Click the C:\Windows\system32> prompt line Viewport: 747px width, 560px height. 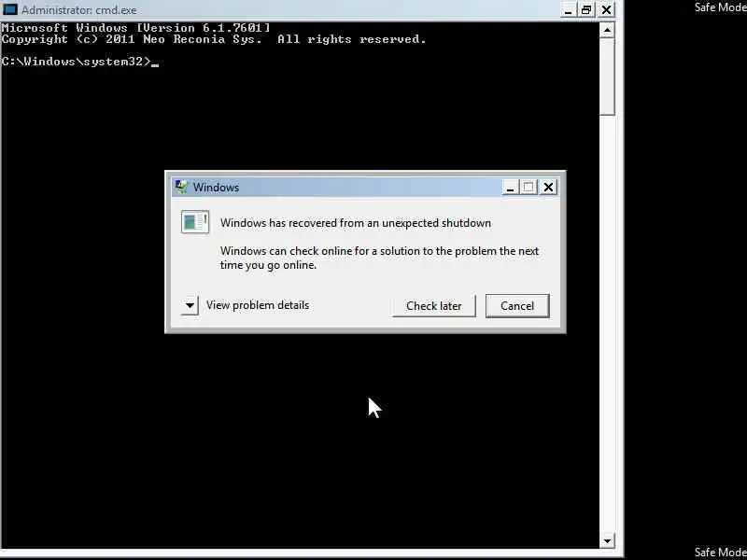pos(80,62)
